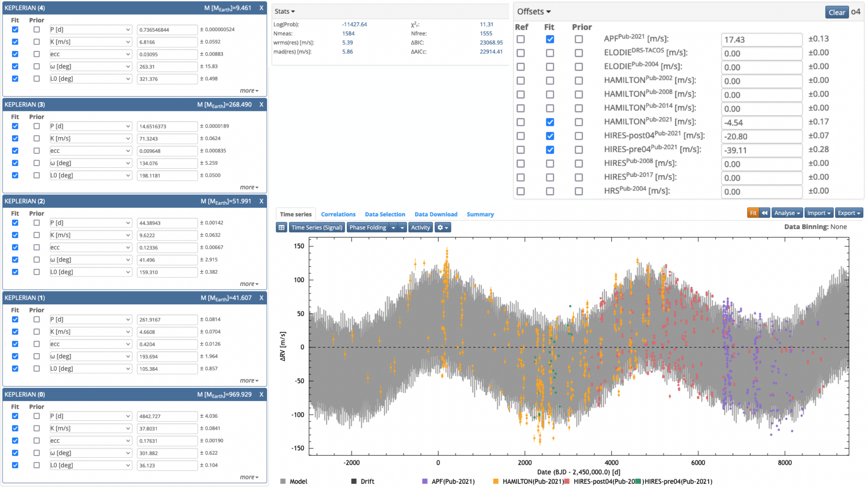Open the gear settings dropdown in plot toolbar
The width and height of the screenshot is (868, 488).
coord(443,228)
